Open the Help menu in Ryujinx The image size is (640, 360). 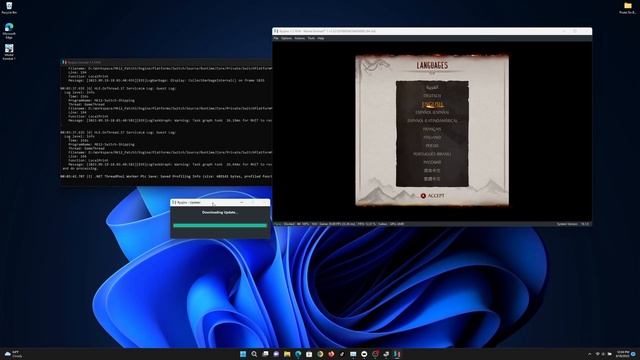tap(321, 38)
